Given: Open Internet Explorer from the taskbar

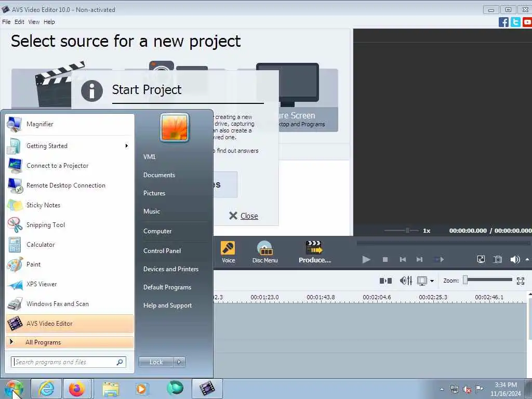Looking at the screenshot, I should [46, 389].
